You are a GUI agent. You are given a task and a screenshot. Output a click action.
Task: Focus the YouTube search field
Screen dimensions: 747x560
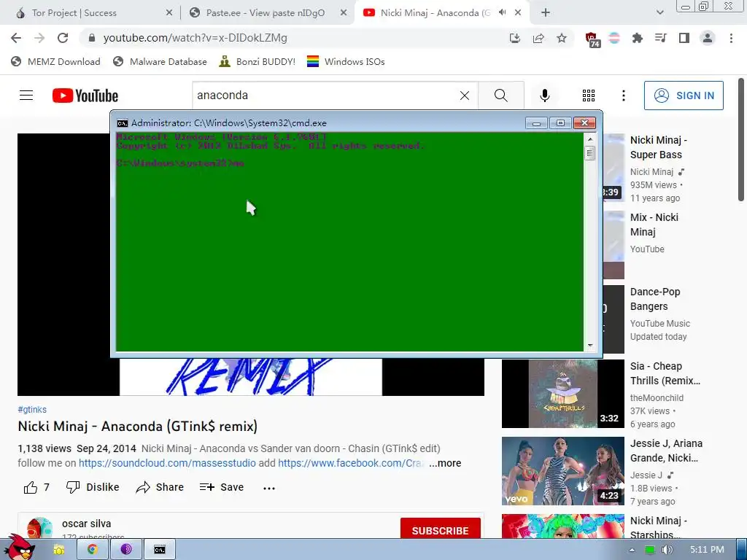(326, 96)
